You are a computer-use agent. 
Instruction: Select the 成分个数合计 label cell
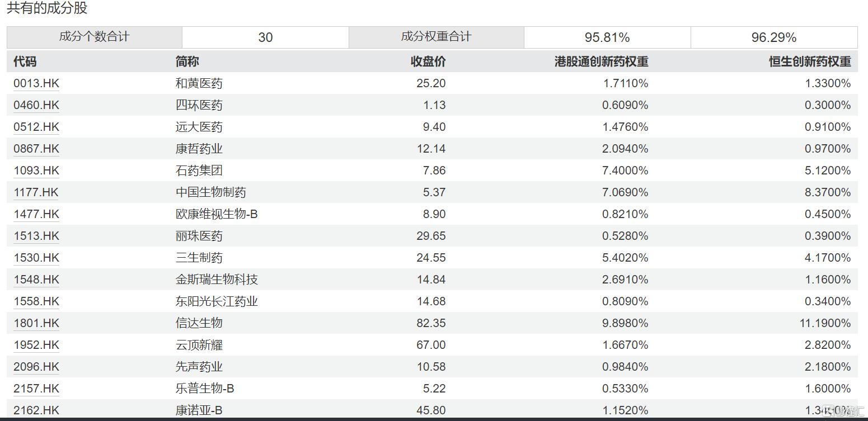pyautogui.click(x=95, y=37)
